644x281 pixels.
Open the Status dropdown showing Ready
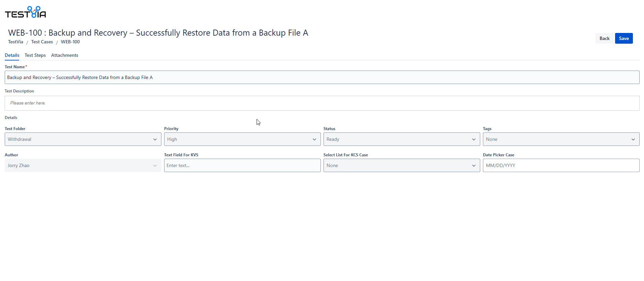398,139
